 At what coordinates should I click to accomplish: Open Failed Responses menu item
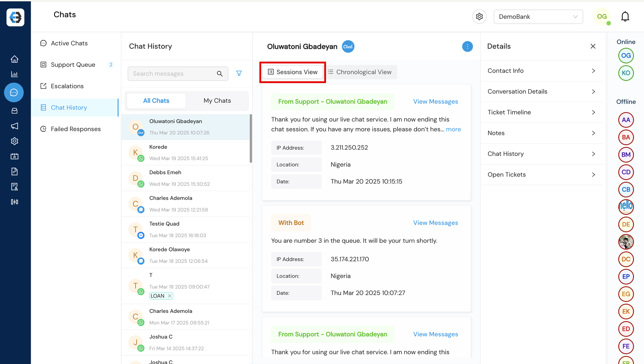pos(74,129)
